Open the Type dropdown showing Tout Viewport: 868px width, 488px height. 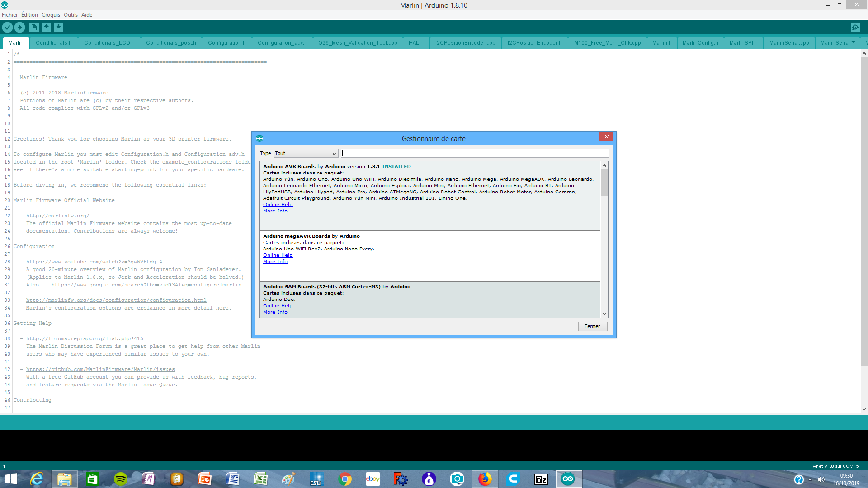(x=306, y=154)
